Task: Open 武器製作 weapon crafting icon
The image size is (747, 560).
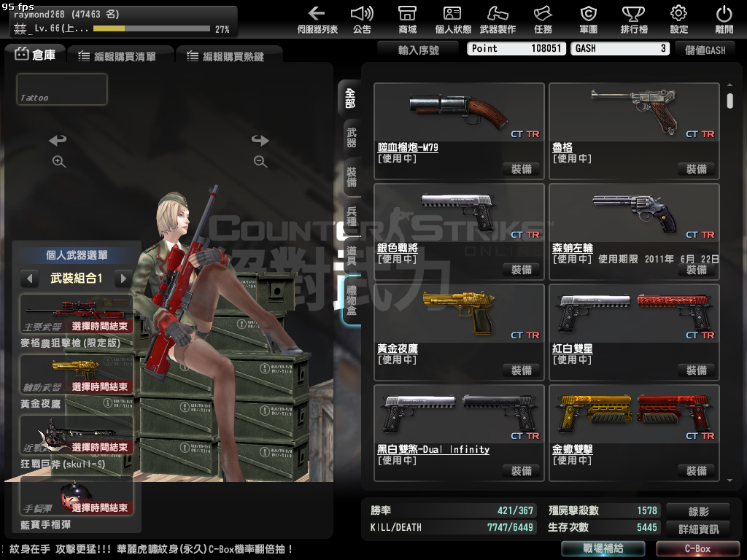Action: 498,20
